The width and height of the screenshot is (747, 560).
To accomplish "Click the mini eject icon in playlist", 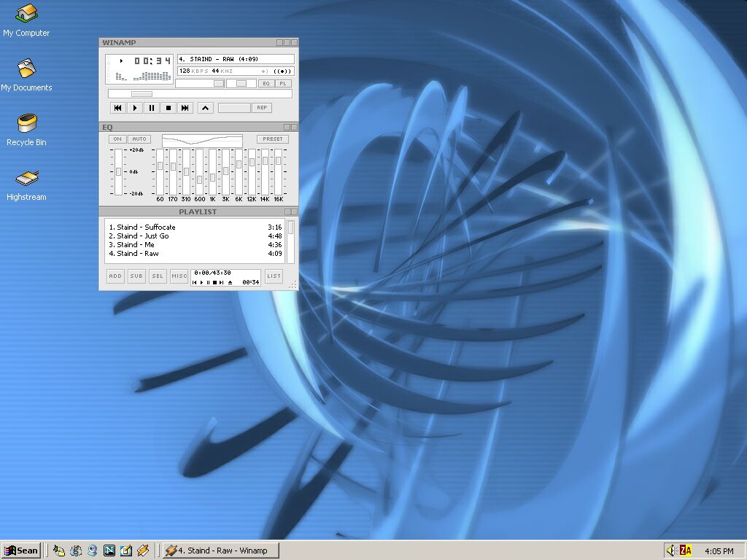I will (230, 282).
